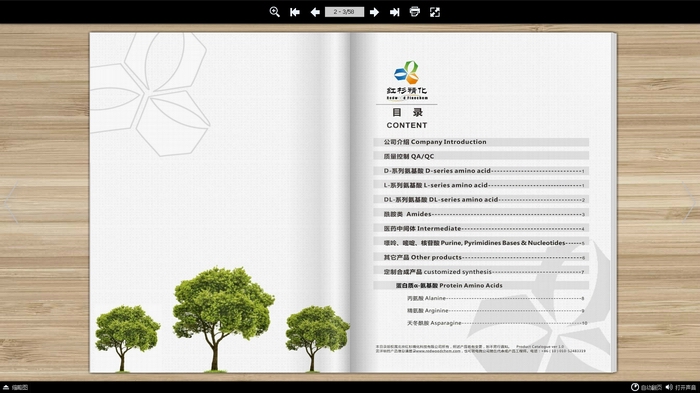Toggle auto flip at bottom right
700x393 pixels.
(x=646, y=387)
